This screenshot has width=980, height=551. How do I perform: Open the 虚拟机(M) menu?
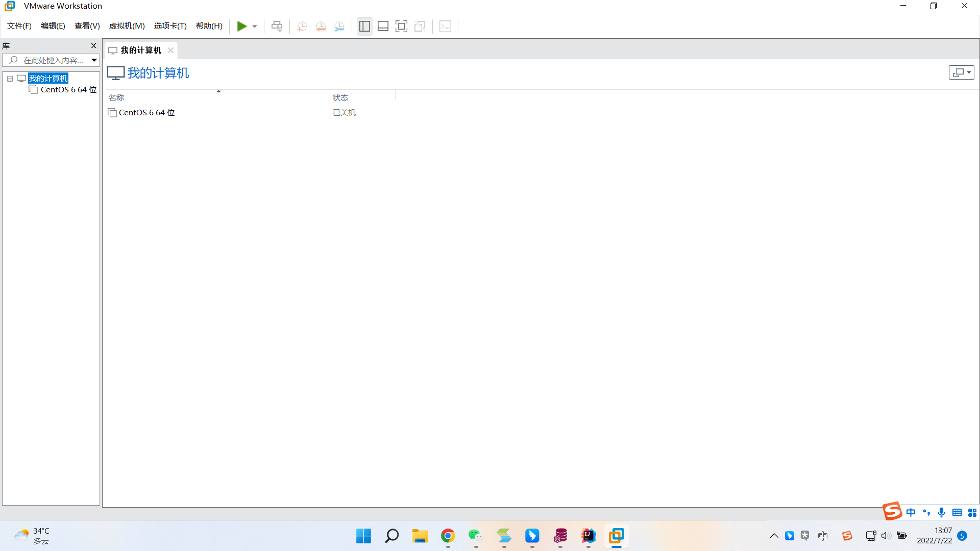(127, 26)
